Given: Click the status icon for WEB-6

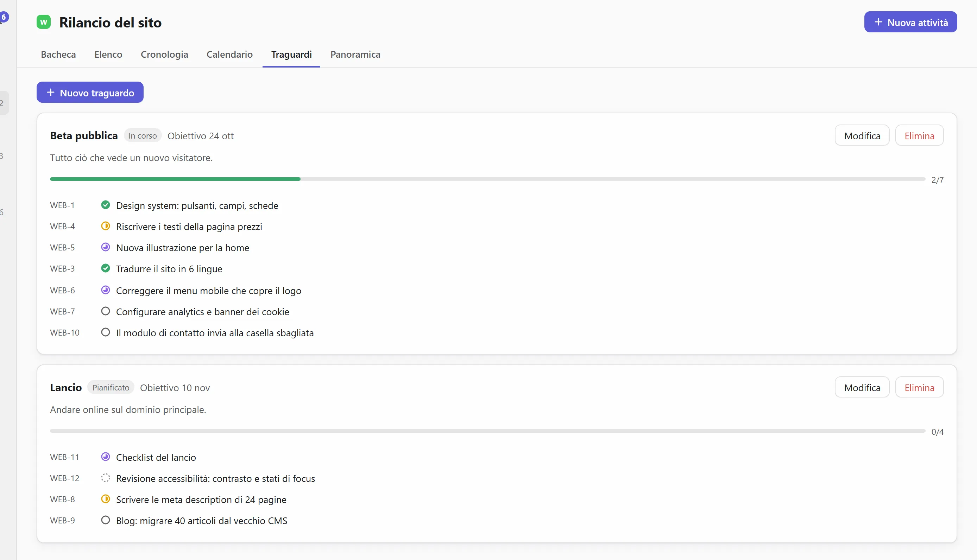Looking at the screenshot, I should coord(106,291).
